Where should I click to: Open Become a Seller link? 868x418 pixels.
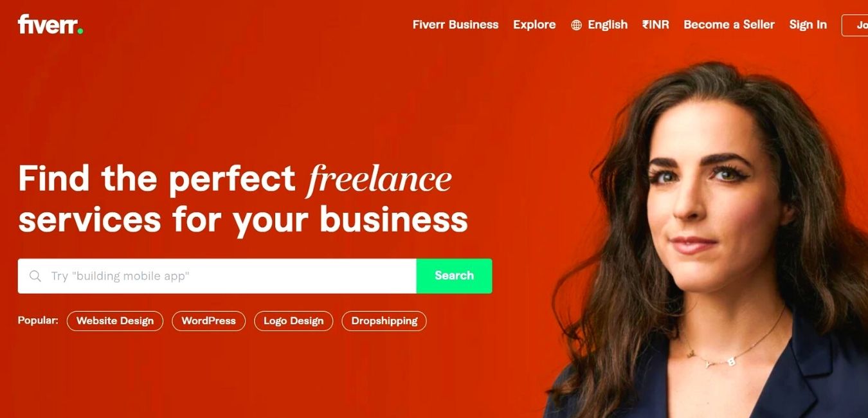(x=729, y=24)
